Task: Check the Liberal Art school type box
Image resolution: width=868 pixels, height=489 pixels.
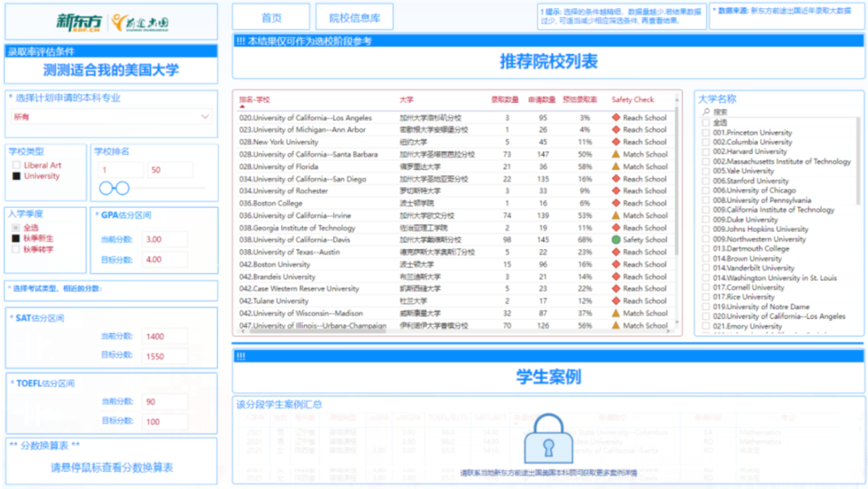Action: 16,165
